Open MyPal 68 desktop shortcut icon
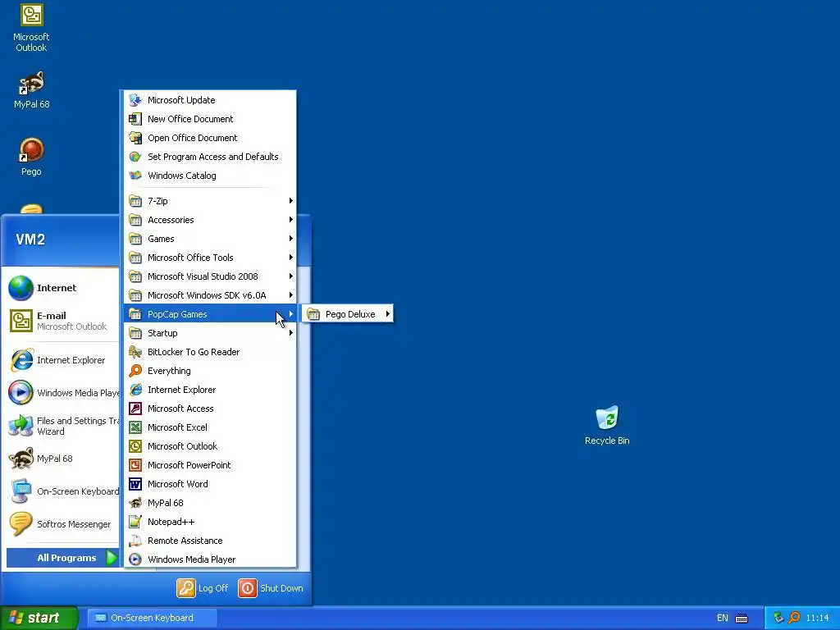840x630 pixels. coord(31,83)
